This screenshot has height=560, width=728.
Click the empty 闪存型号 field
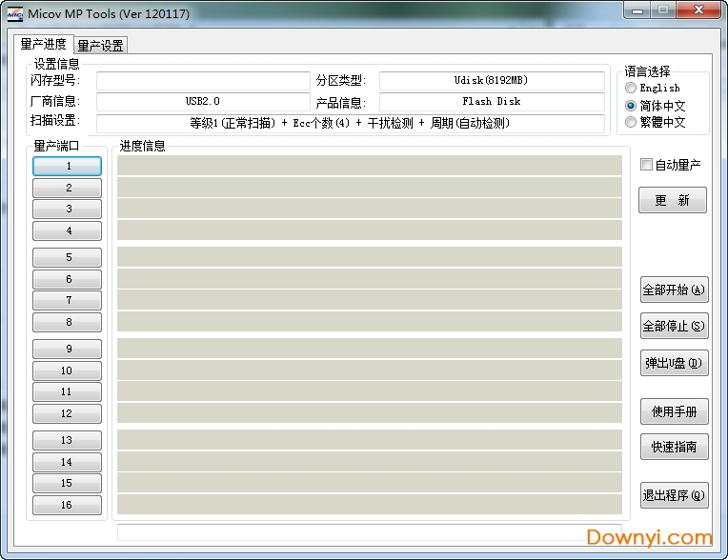coord(203,81)
